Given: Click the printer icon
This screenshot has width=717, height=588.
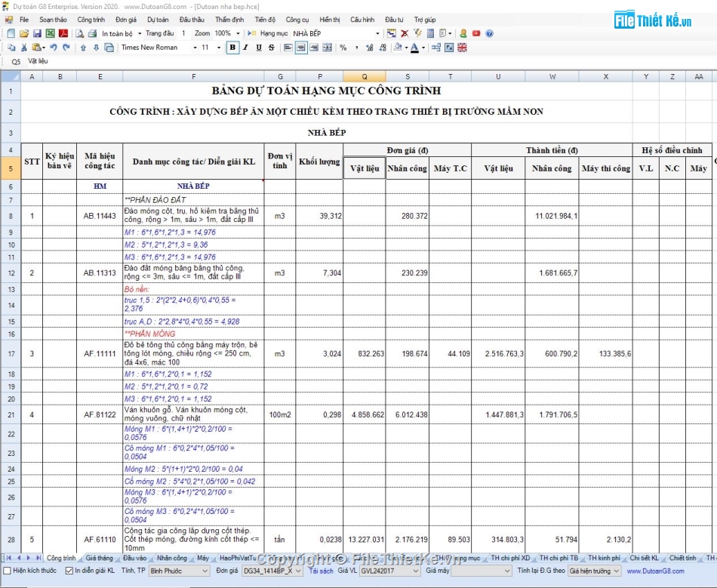Looking at the screenshot, I should (92, 33).
